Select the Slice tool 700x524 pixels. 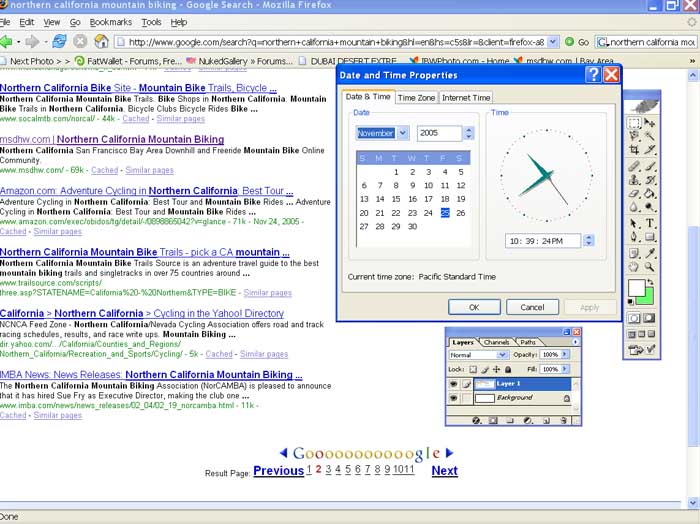[x=650, y=150]
